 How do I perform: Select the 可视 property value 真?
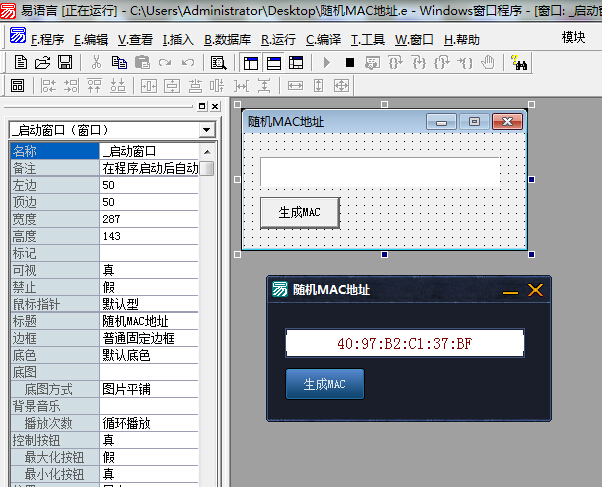point(149,270)
